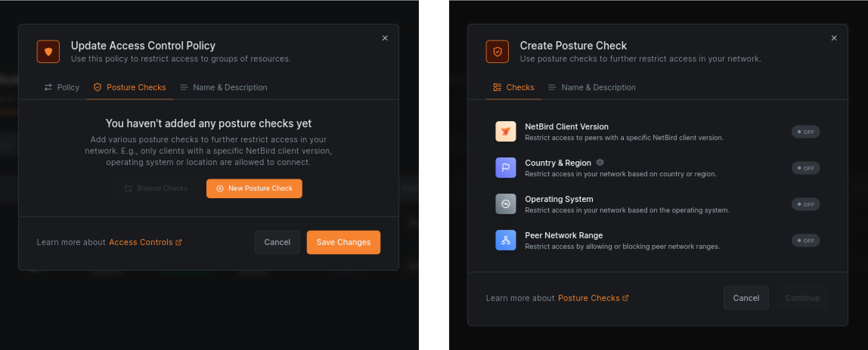Click the Country & Region flag icon
Viewport: 868px width, 350px height.
click(x=505, y=168)
